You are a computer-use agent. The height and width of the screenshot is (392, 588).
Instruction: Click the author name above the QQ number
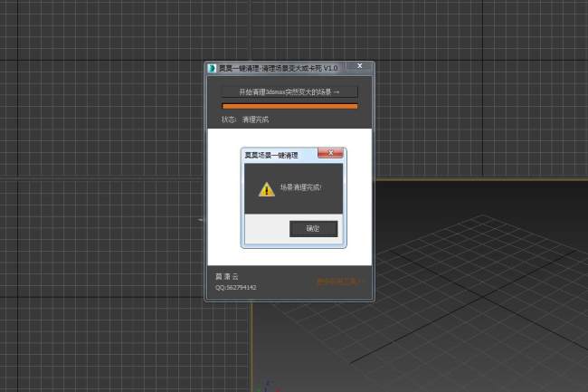click(227, 275)
